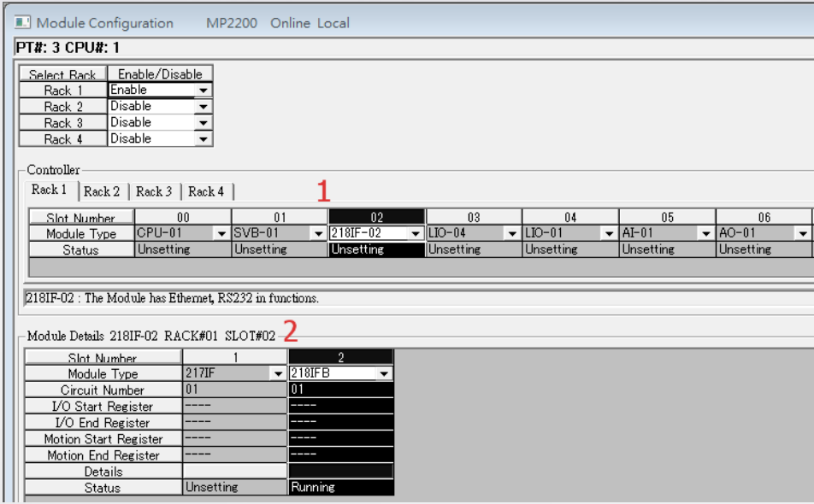Switch to the Rack 3 tab

coord(154,191)
